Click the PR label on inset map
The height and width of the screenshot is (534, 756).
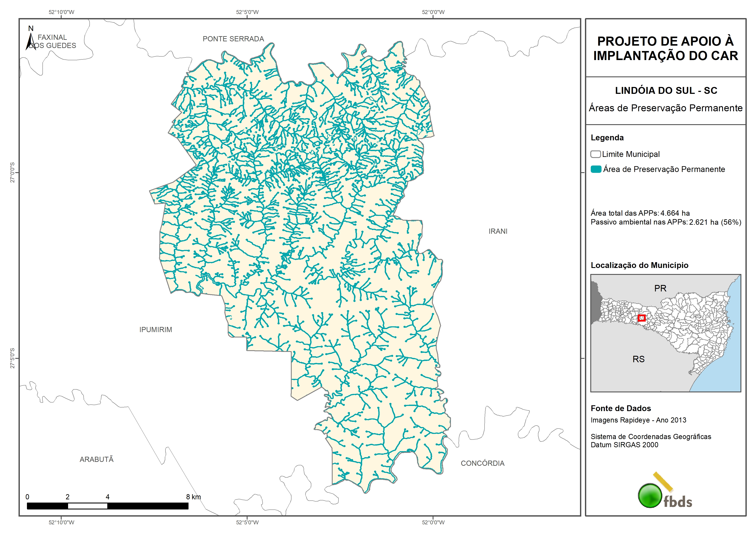pos(660,288)
